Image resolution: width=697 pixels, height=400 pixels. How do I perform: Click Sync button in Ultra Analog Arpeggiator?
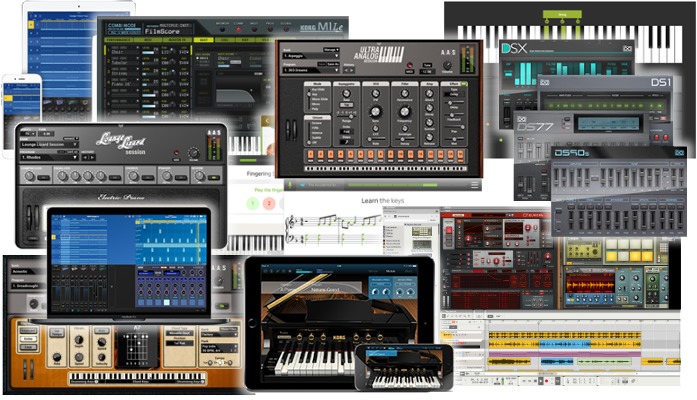pyautogui.click(x=346, y=105)
